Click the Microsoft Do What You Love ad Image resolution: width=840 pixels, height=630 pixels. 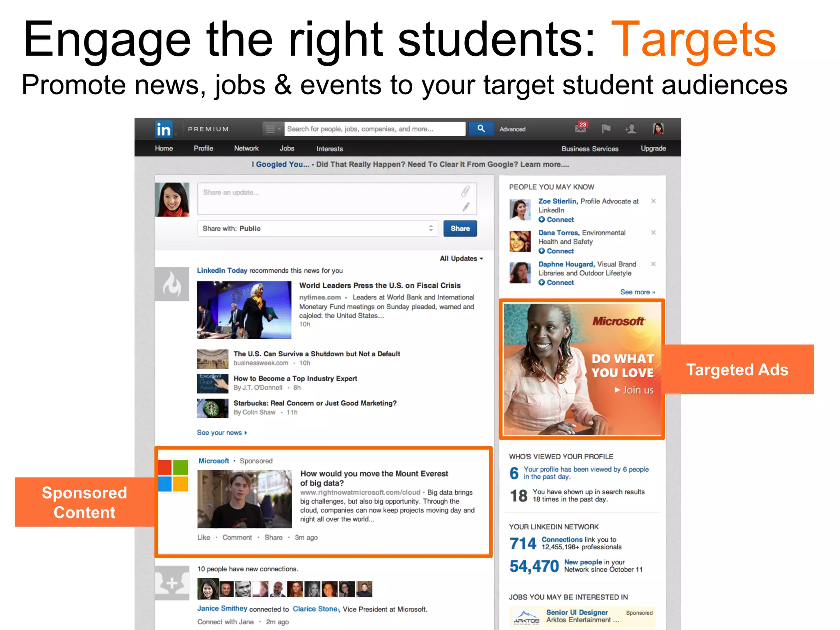(582, 369)
